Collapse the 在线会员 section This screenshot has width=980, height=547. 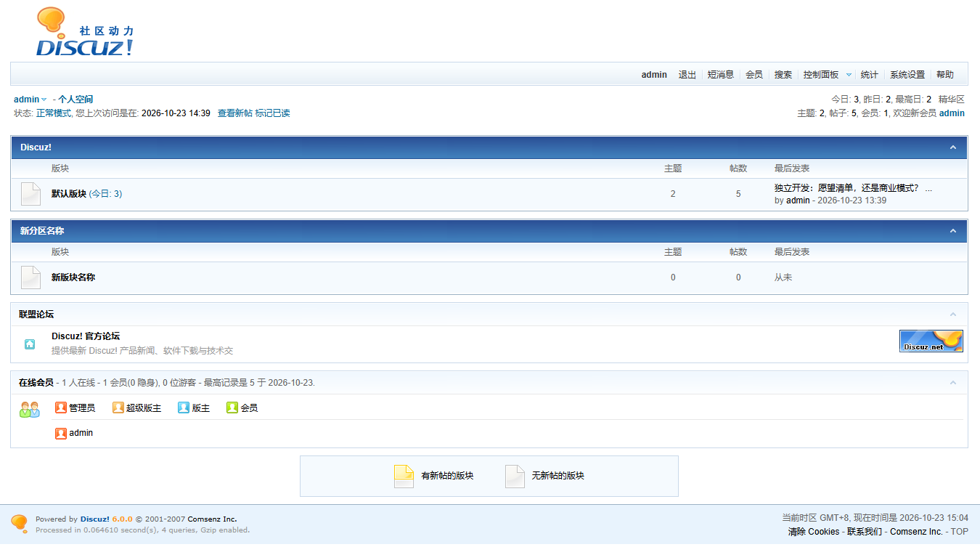953,383
